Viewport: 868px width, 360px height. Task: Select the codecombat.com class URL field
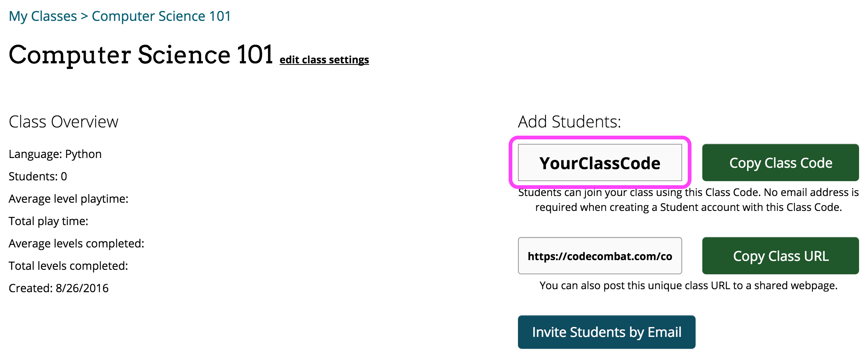pyautogui.click(x=600, y=256)
